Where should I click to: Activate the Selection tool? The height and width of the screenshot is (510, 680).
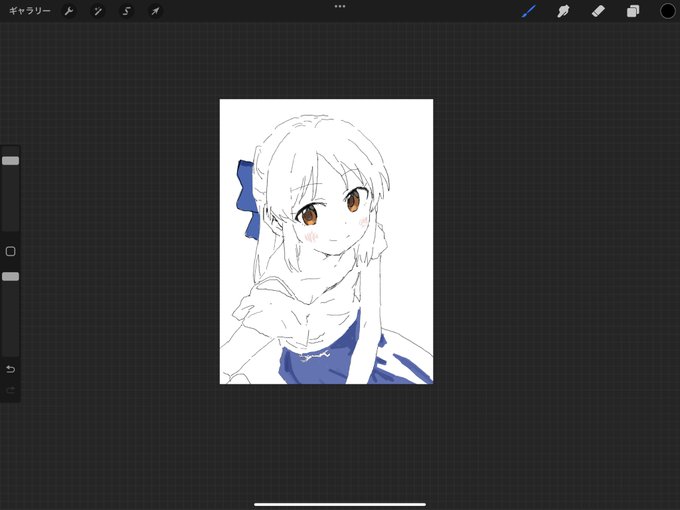126,11
